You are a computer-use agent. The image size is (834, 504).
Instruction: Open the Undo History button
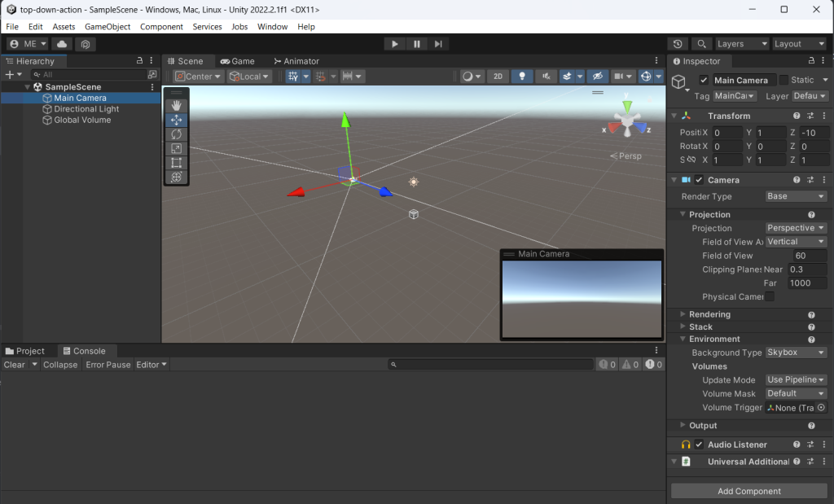678,44
